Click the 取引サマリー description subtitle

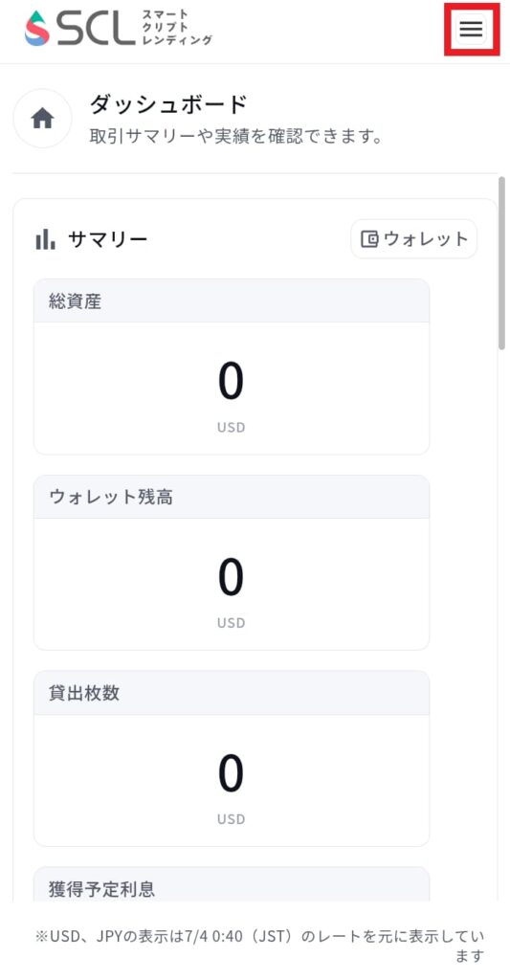(x=236, y=136)
